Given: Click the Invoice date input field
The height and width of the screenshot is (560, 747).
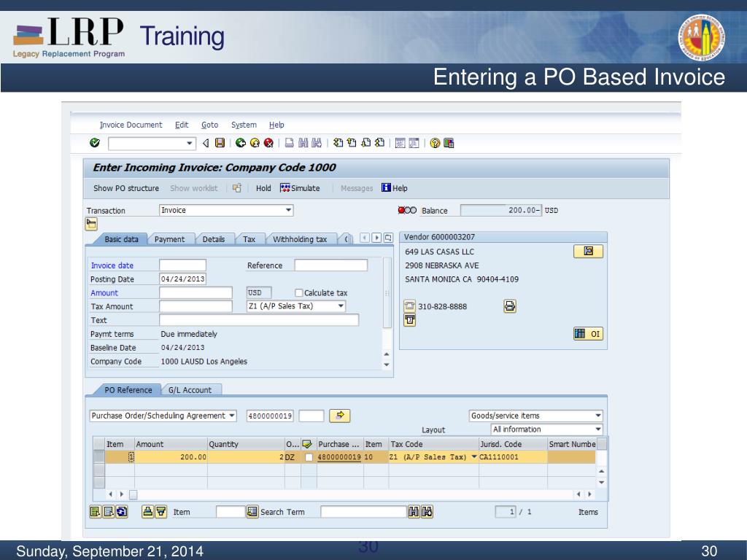Looking at the screenshot, I should (x=182, y=265).
